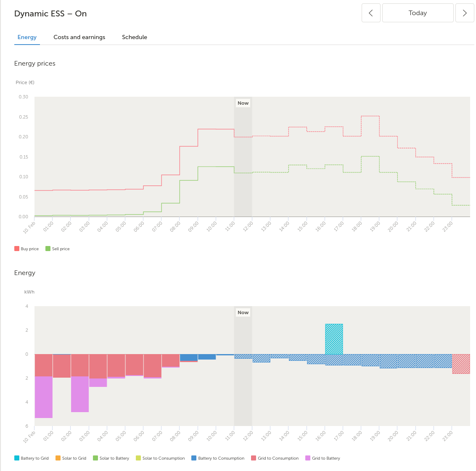Toggle Battery to Grid legend item
This screenshot has height=471, width=476.
coord(32,458)
